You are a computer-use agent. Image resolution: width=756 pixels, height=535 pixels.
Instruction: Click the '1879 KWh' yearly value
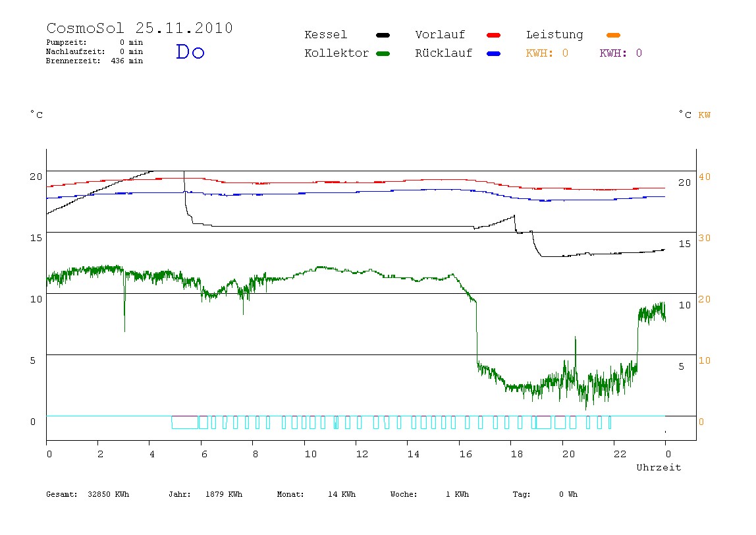pyautogui.click(x=224, y=494)
